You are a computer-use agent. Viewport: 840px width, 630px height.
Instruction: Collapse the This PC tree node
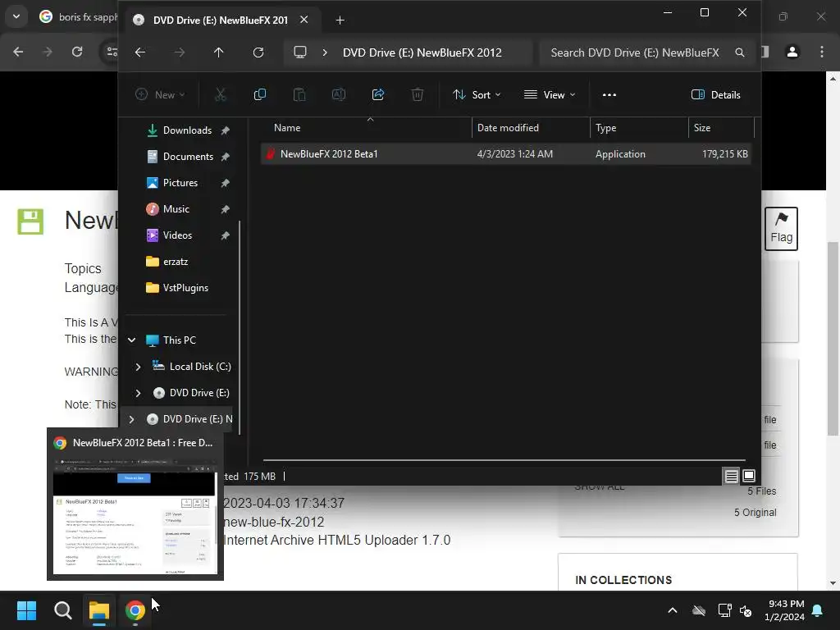131,340
